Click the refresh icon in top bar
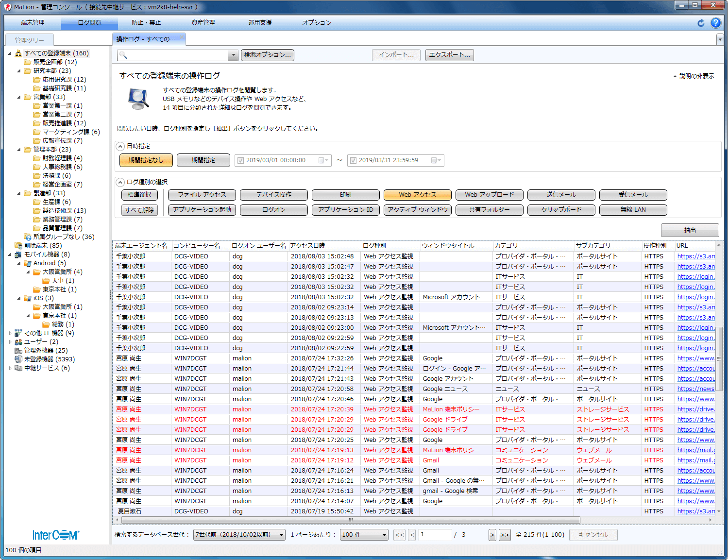The width and height of the screenshot is (728, 560). click(701, 23)
